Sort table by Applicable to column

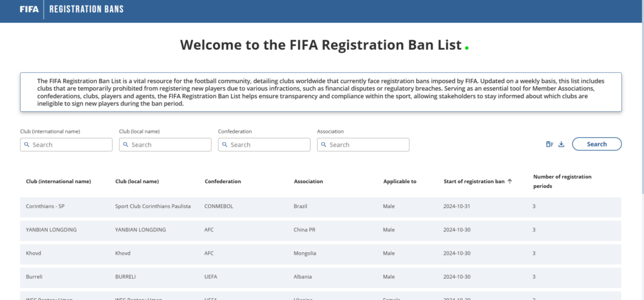pyautogui.click(x=399, y=181)
